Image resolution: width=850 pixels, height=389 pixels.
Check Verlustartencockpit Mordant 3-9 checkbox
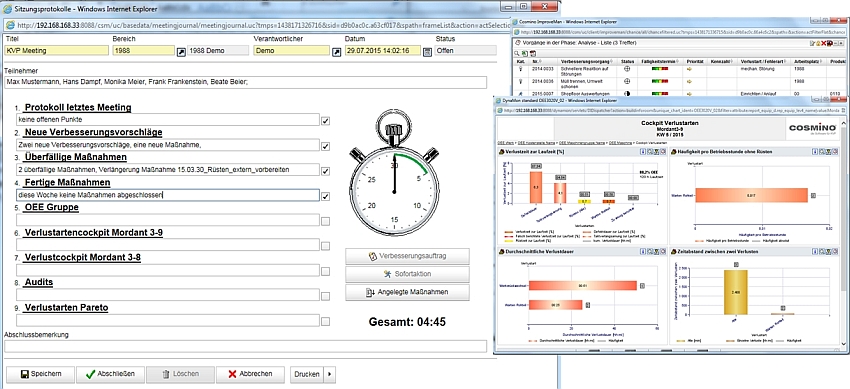(325, 246)
